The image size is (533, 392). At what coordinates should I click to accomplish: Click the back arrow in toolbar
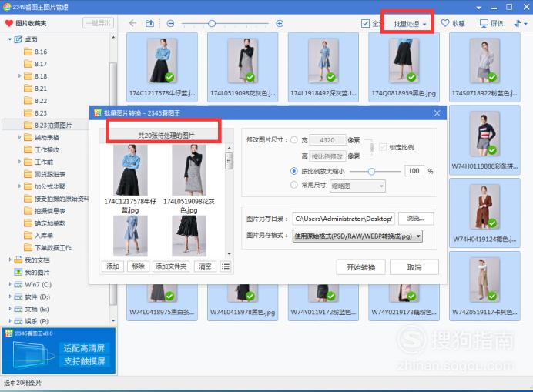click(x=132, y=23)
